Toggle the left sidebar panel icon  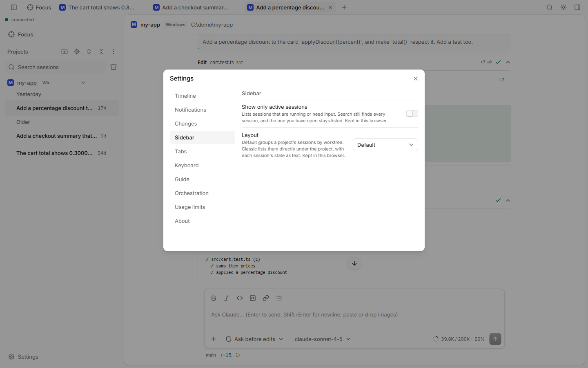click(14, 7)
